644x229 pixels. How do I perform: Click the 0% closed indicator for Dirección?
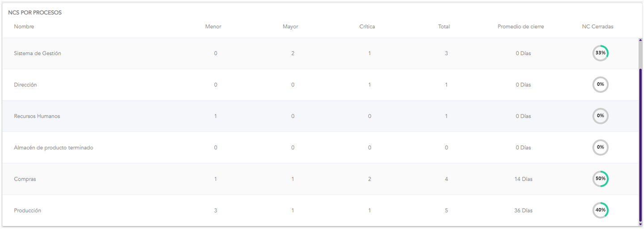pos(600,85)
